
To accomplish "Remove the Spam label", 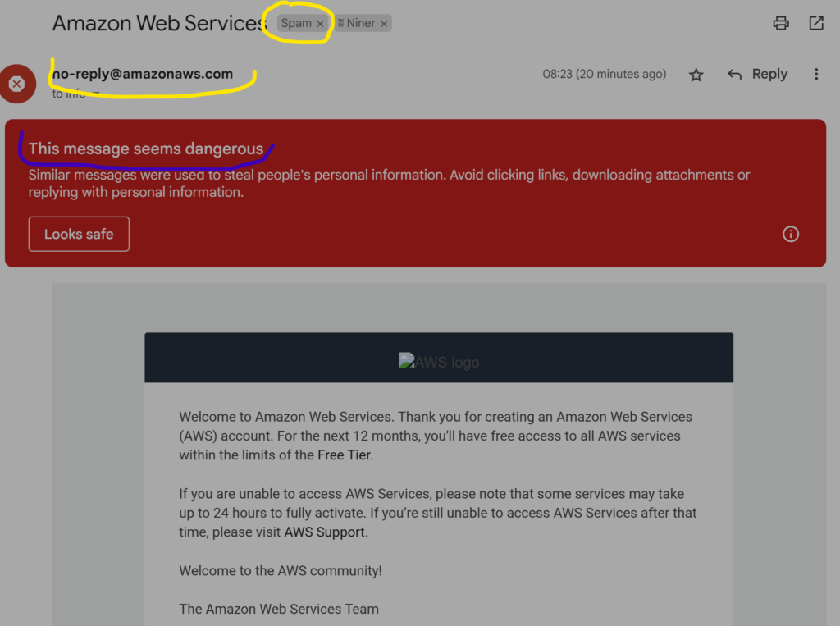I will [x=320, y=24].
